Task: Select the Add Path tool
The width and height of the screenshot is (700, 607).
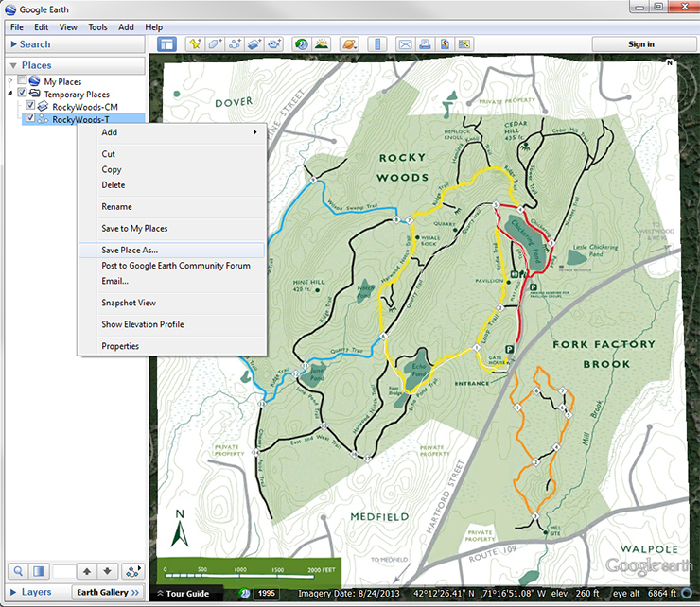Action: pyautogui.click(x=235, y=43)
